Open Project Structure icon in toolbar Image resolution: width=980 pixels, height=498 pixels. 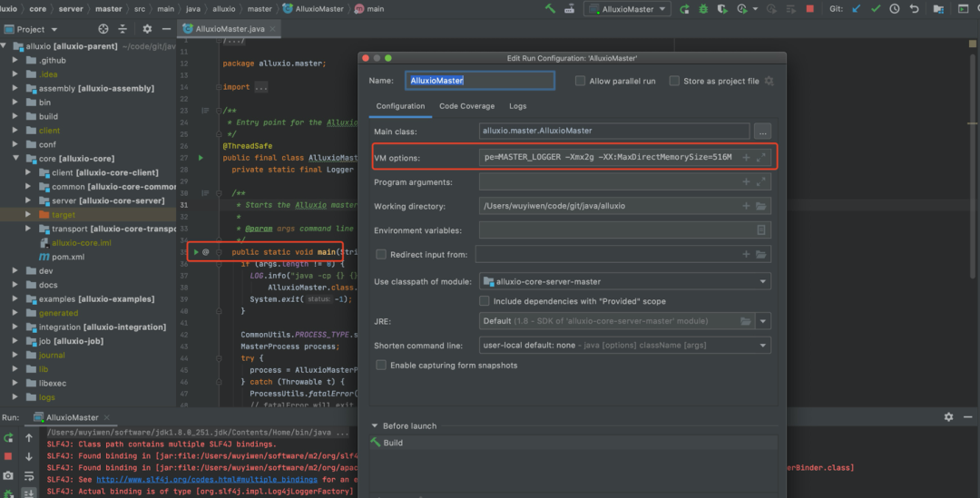[938, 9]
